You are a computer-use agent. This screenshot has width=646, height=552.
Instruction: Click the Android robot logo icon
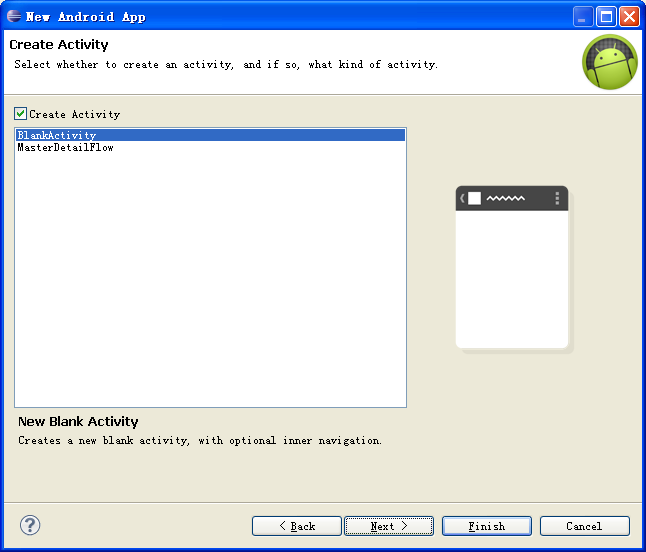pos(610,62)
